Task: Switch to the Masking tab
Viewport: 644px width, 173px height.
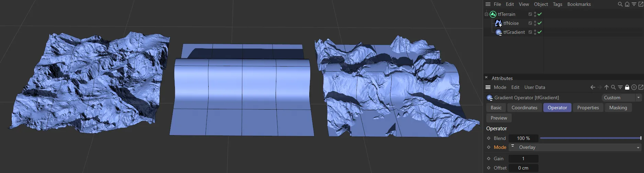Action: 618,108
